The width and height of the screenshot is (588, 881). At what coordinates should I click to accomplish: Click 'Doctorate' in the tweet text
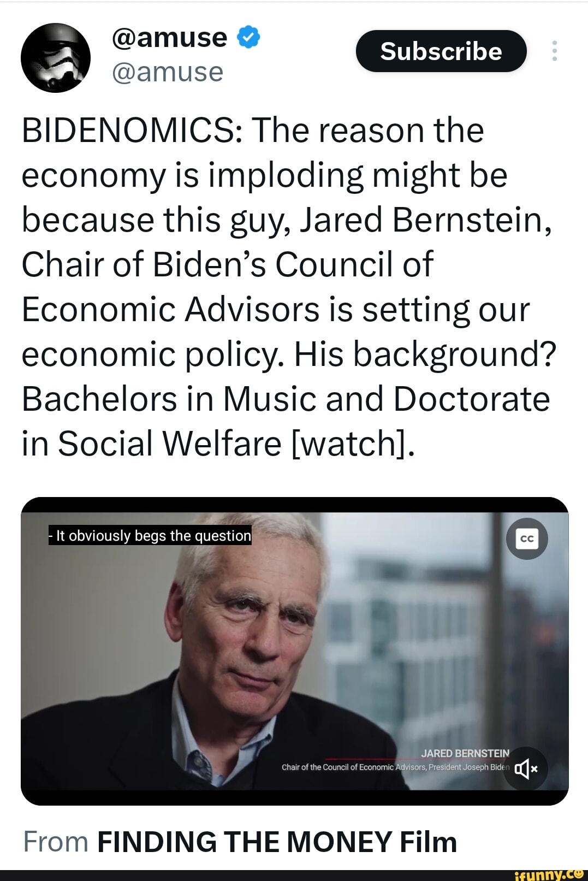click(471, 399)
